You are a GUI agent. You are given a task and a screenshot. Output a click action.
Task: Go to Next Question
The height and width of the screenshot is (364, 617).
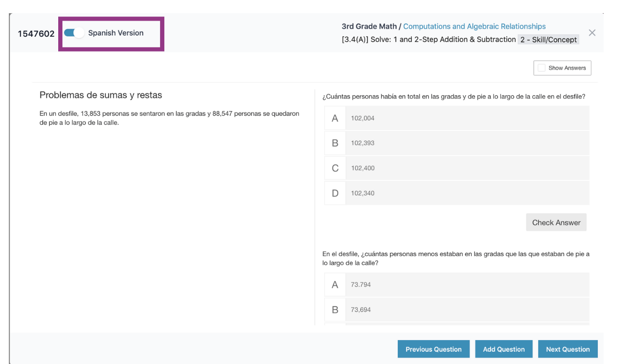coord(568,349)
